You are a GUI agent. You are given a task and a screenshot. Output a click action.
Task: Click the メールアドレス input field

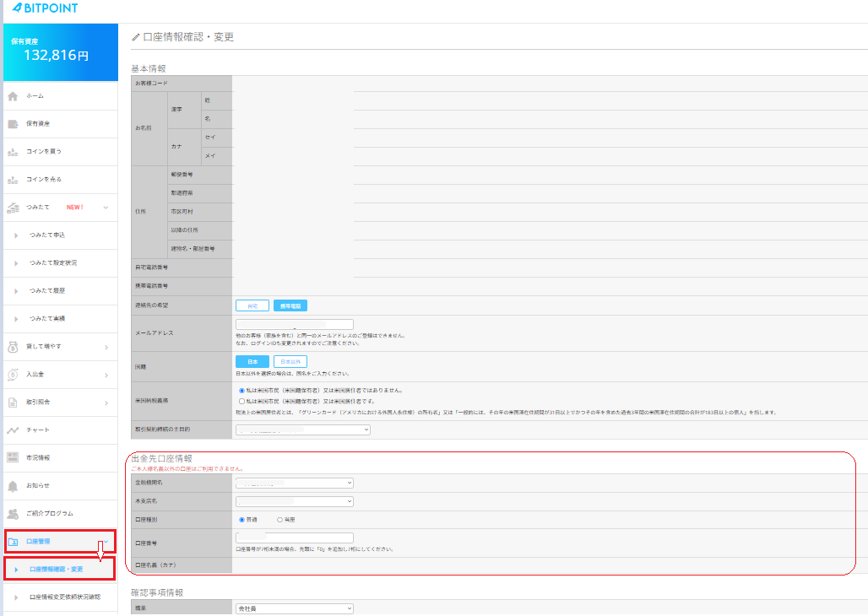tap(295, 324)
